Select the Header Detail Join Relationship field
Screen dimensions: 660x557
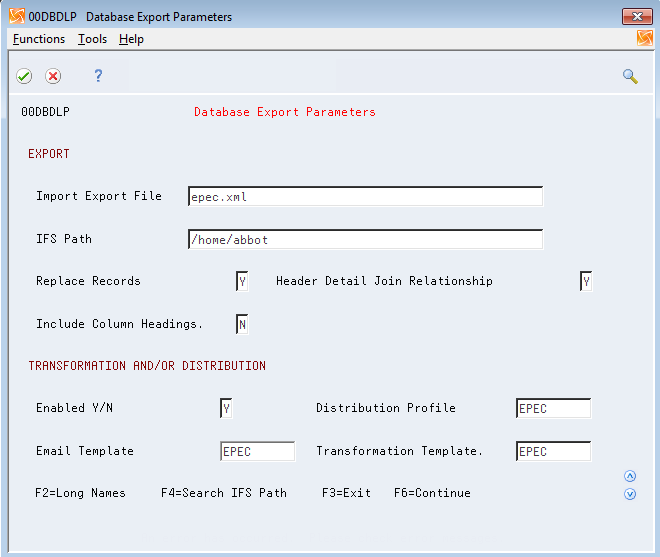[x=586, y=281]
